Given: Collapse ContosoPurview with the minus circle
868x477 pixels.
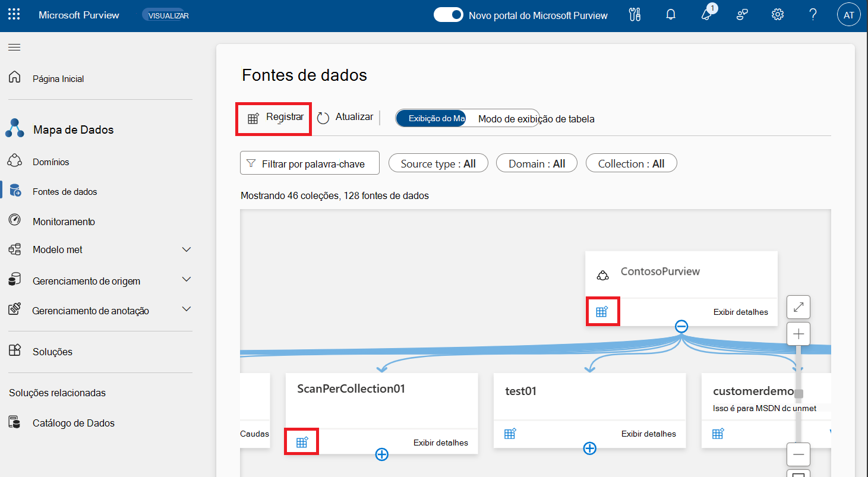Looking at the screenshot, I should (x=681, y=326).
